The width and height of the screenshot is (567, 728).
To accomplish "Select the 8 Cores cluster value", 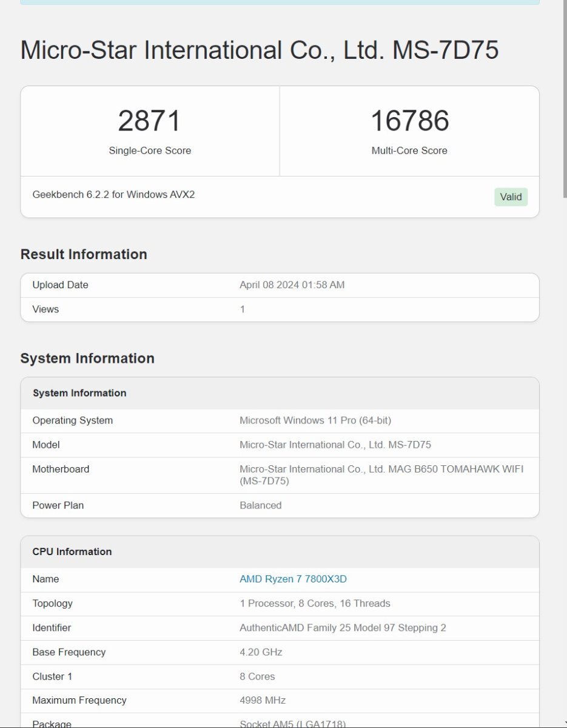I will click(257, 676).
